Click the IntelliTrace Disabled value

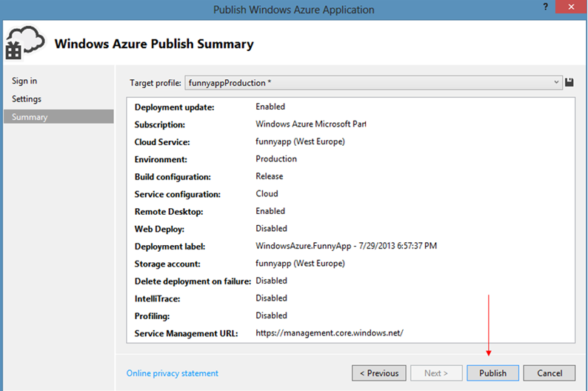click(271, 298)
